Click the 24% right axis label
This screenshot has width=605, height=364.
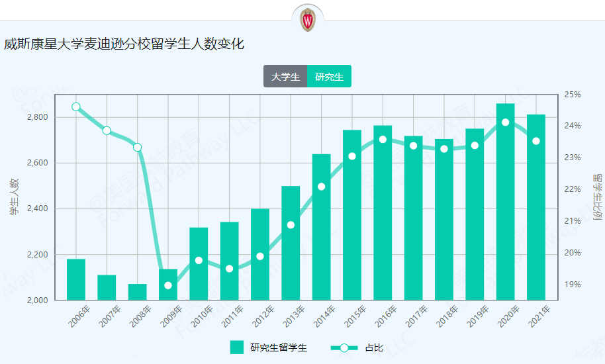point(572,126)
